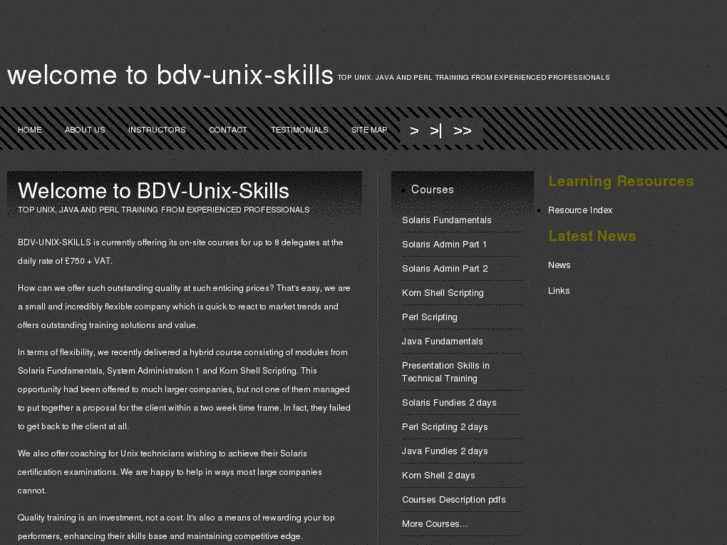Open Korn Shell 2 days course
Viewport: 727px width, 545px height.
pos(438,475)
